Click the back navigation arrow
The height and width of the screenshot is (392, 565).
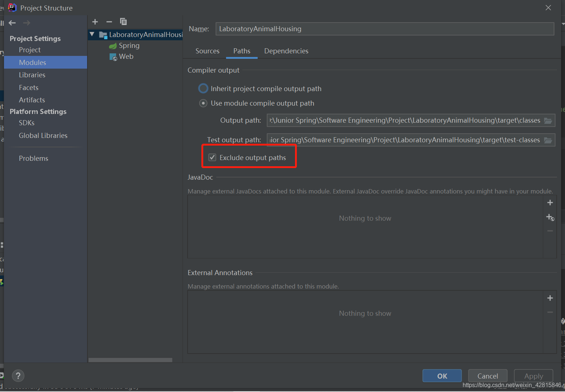tap(12, 23)
